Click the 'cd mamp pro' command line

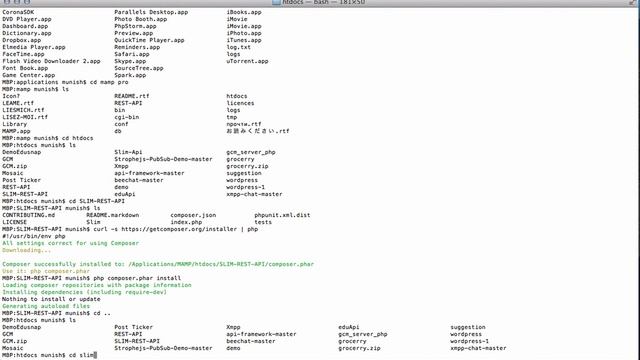tap(65, 82)
